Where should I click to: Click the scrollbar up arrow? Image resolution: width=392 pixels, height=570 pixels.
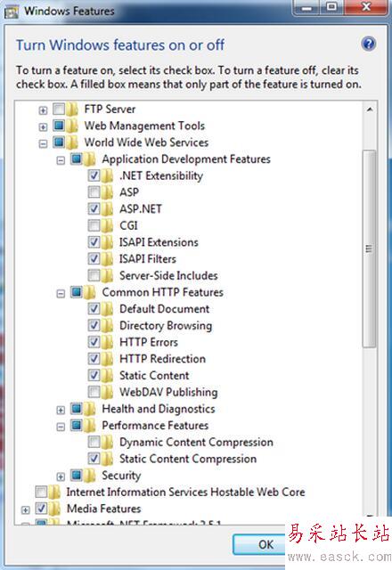tap(370, 110)
